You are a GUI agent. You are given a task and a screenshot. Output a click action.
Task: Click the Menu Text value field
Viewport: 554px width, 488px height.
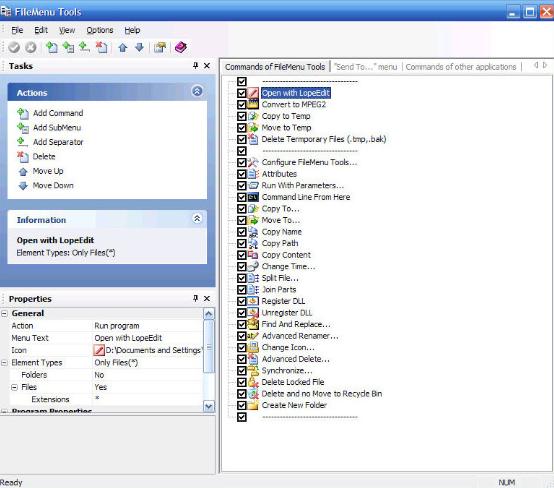(148, 338)
